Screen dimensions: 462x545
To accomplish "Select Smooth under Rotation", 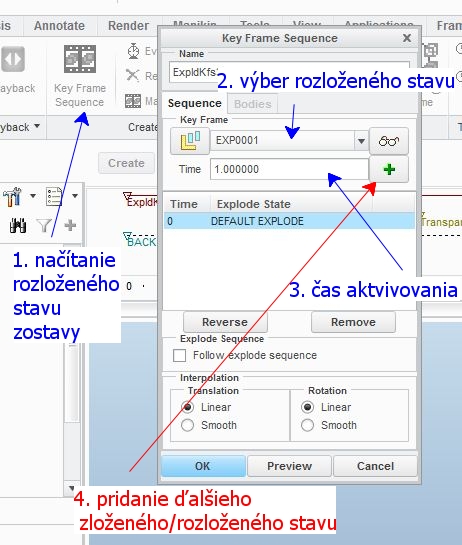I will pyautogui.click(x=308, y=425).
